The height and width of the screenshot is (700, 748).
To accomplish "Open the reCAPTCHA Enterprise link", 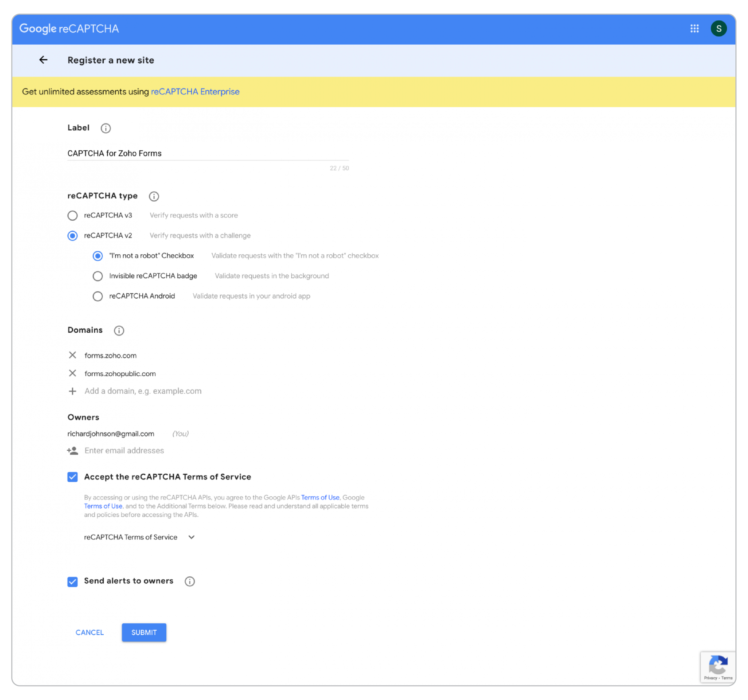I will click(195, 92).
